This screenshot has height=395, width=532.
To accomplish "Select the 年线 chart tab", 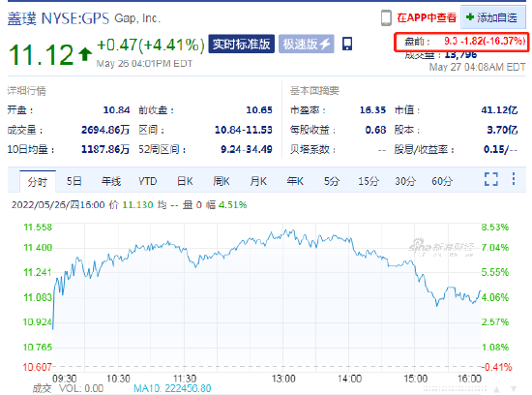I will (x=111, y=181).
